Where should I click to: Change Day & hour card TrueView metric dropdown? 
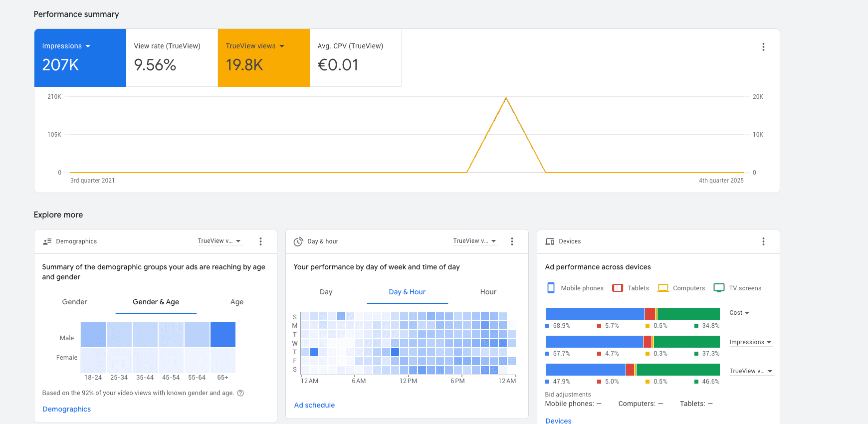click(x=475, y=241)
